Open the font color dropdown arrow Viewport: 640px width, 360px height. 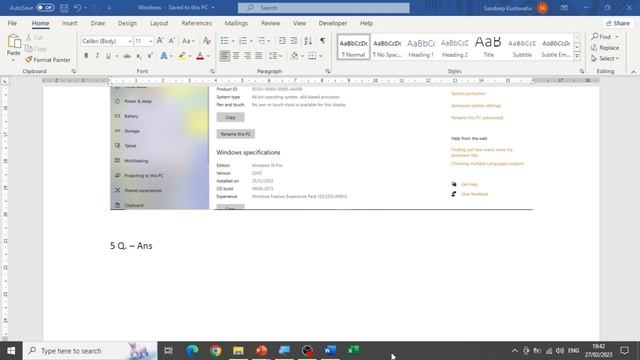pos(208,56)
